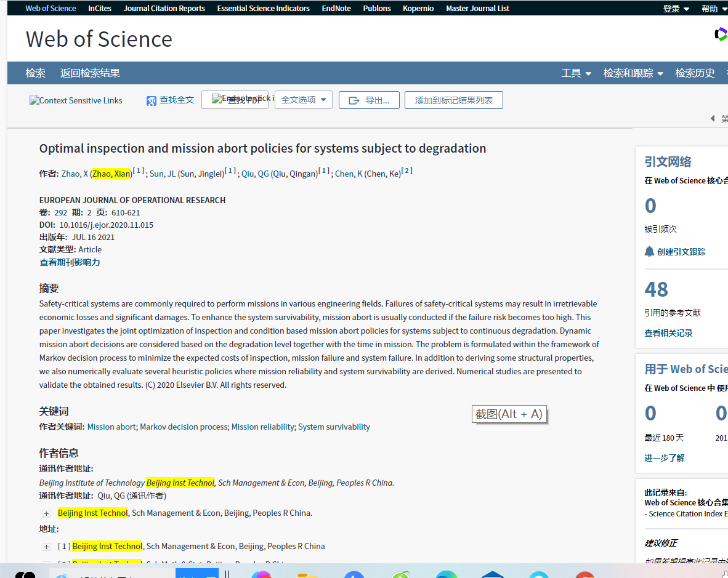Click the EndNote Click find PDF button

tap(235, 100)
